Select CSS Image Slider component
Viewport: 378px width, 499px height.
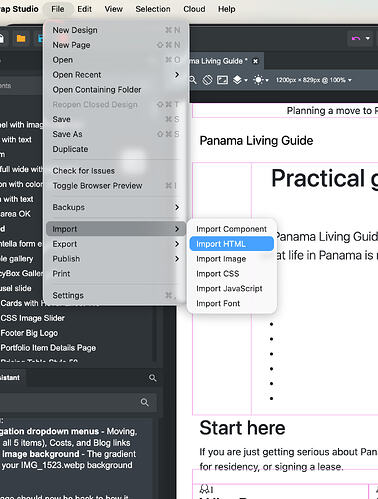(x=32, y=318)
